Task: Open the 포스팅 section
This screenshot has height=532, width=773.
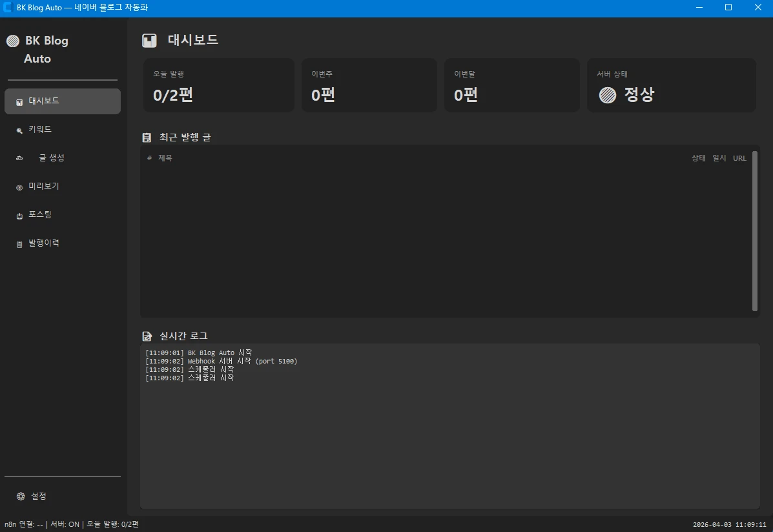Action: pyautogui.click(x=63, y=215)
